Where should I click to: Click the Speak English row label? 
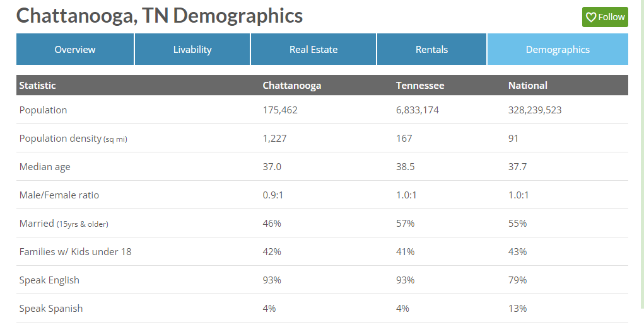click(49, 280)
